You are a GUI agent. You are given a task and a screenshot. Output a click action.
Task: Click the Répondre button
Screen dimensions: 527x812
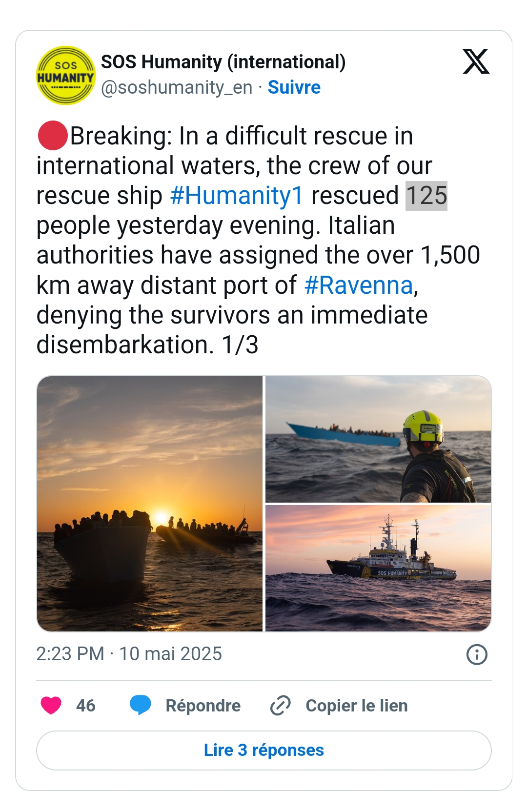203,706
